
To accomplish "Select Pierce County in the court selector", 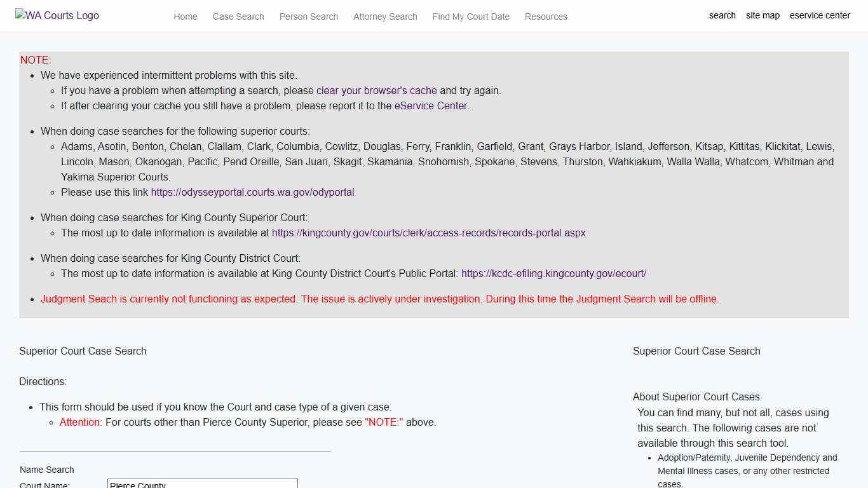I will (202, 484).
